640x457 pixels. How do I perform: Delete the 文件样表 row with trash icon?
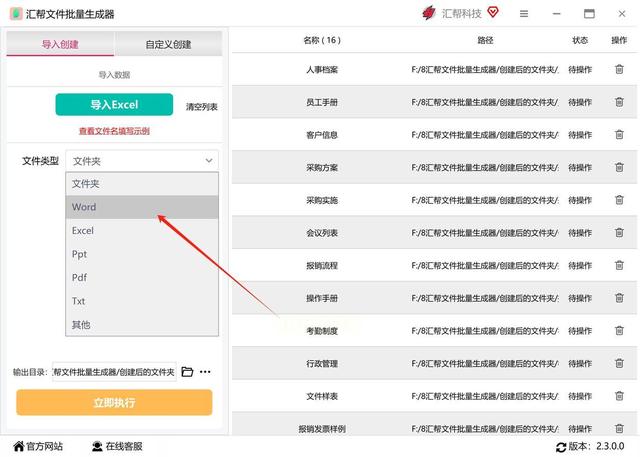[x=619, y=396]
